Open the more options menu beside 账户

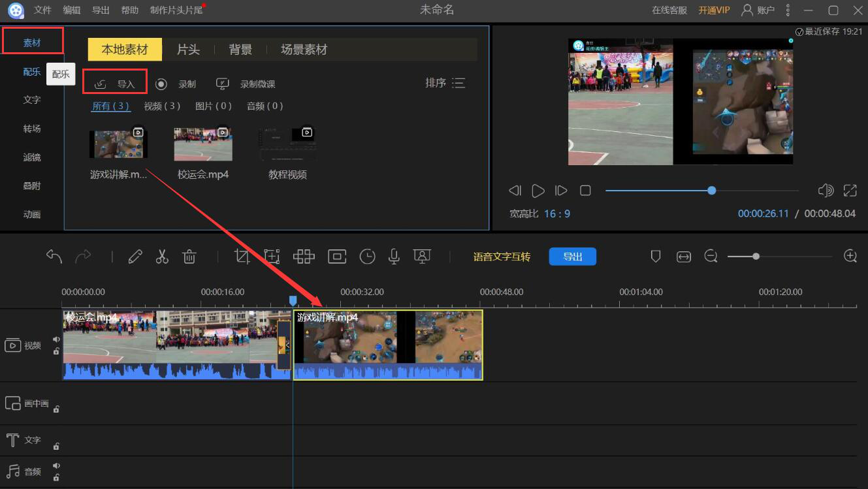[788, 10]
